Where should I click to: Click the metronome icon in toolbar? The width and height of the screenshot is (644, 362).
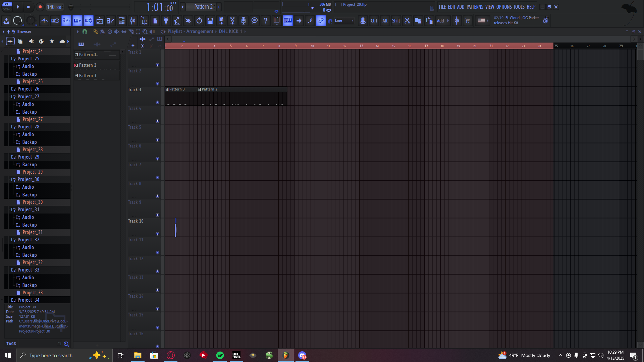pos(44,21)
